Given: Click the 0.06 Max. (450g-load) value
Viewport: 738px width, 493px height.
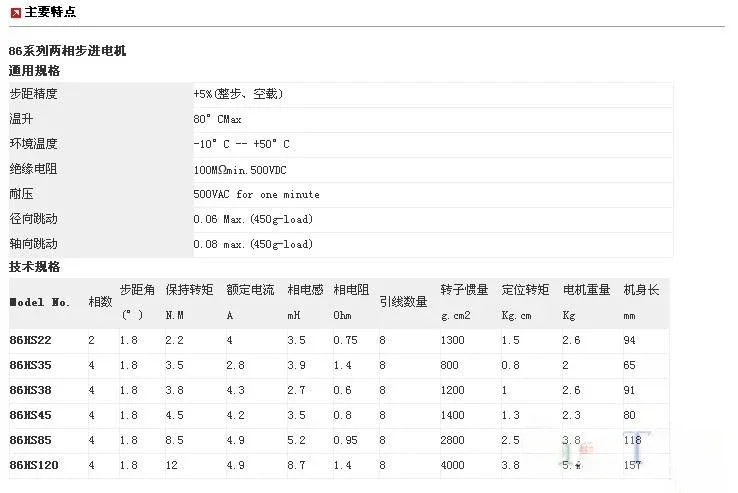Looking at the screenshot, I should 253,219.
